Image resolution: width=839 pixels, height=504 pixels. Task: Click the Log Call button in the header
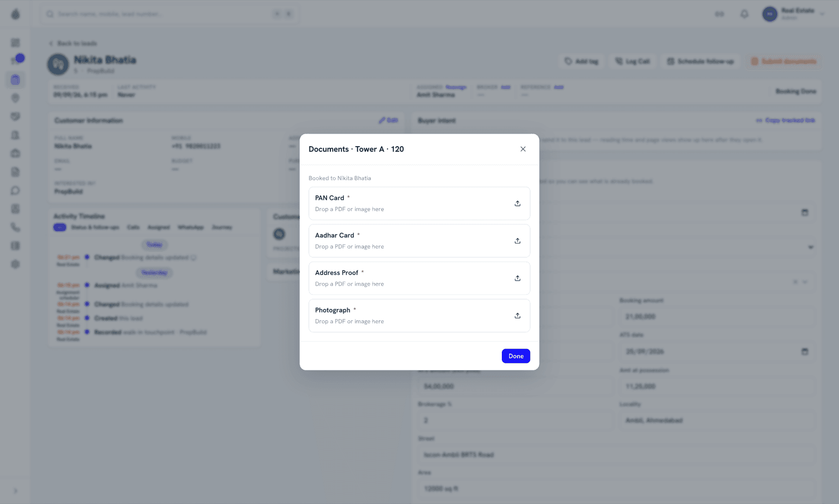pyautogui.click(x=632, y=61)
